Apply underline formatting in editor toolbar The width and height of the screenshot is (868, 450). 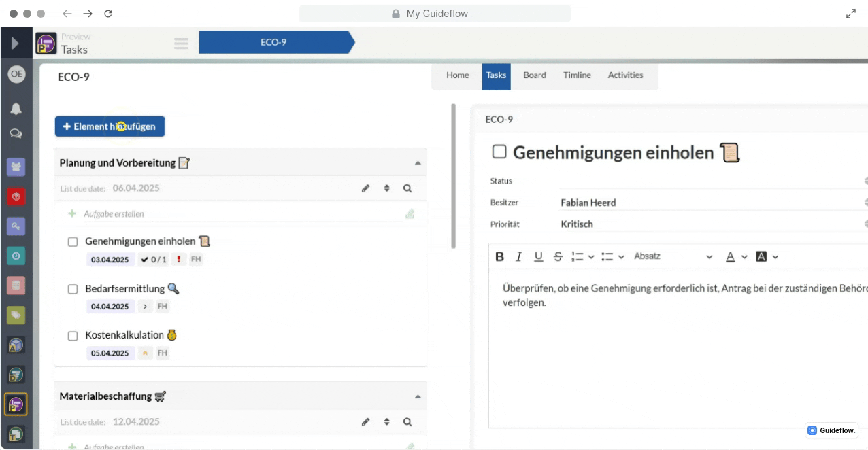point(539,256)
